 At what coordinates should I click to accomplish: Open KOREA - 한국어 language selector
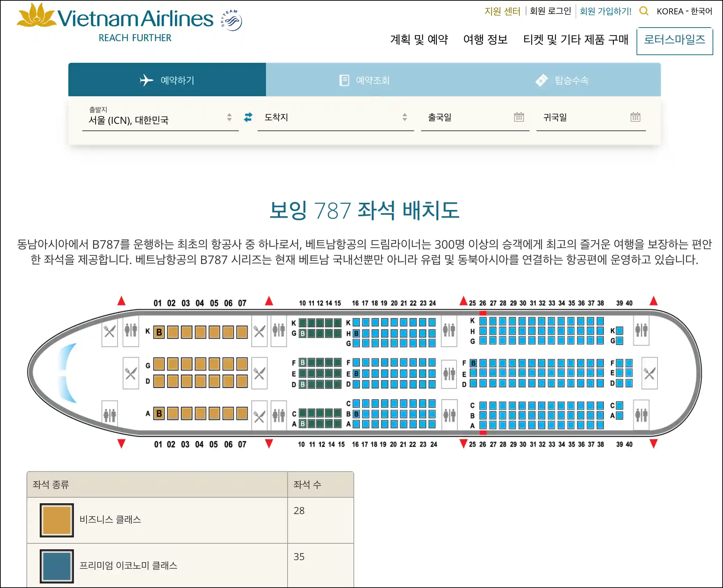[684, 12]
